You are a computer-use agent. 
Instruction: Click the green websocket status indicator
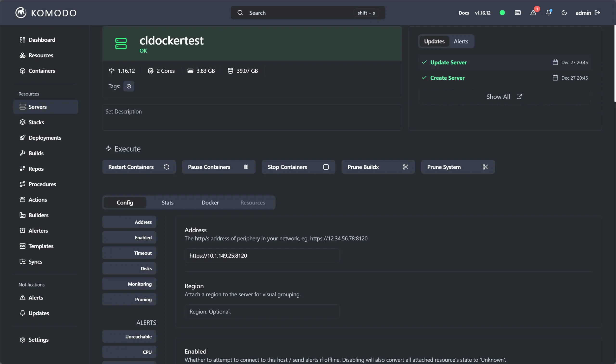[x=502, y=13]
